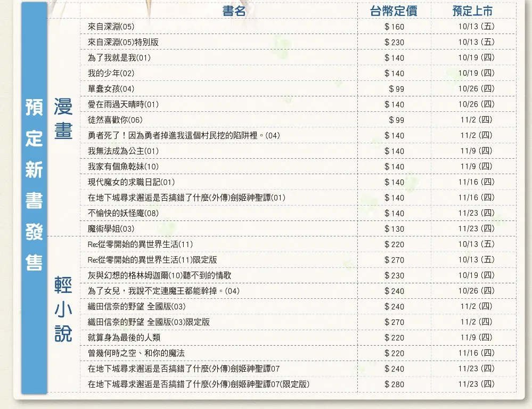Click the title 我無法成為公主(01)
This screenshot has width=532, height=409.
pos(123,151)
